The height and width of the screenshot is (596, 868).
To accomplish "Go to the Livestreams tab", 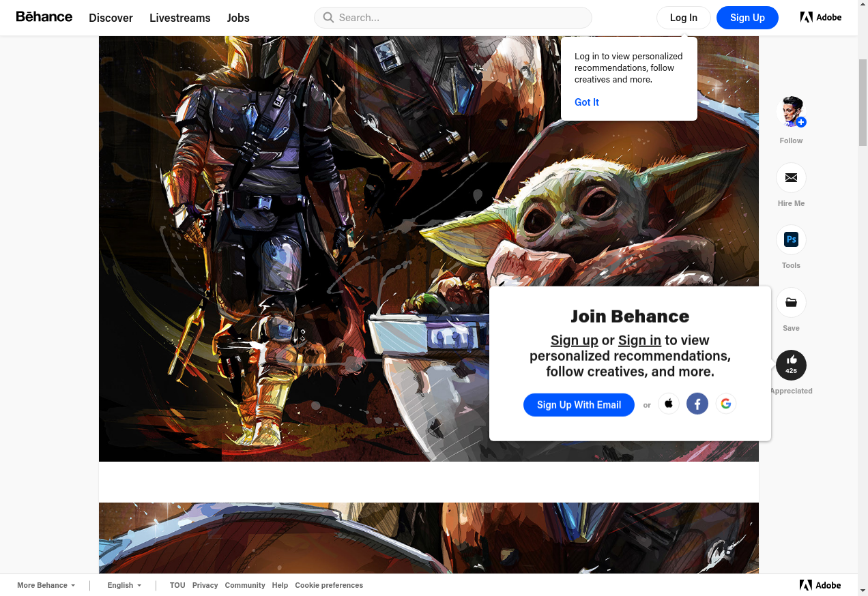I will click(x=179, y=18).
